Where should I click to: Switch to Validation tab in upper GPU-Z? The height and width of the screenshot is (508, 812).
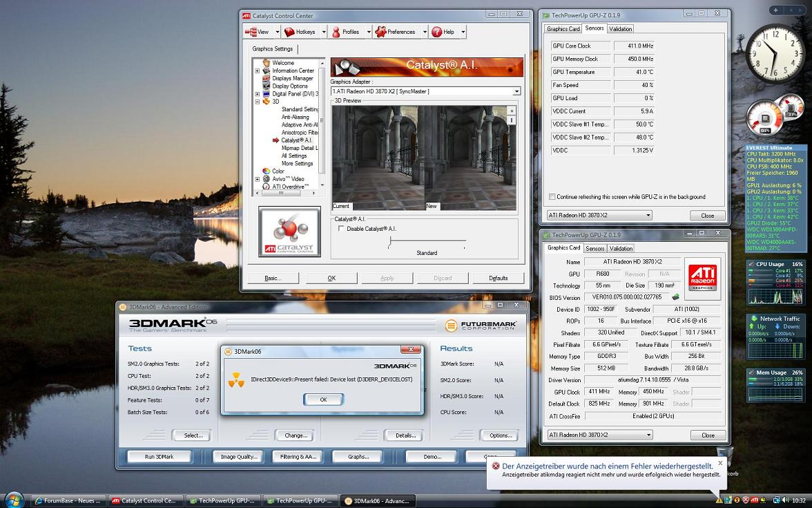click(x=620, y=29)
